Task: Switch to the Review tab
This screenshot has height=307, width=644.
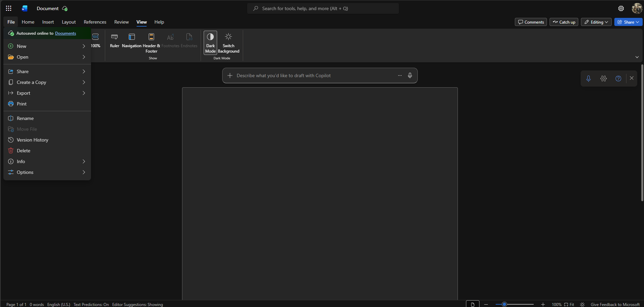Action: (121, 22)
